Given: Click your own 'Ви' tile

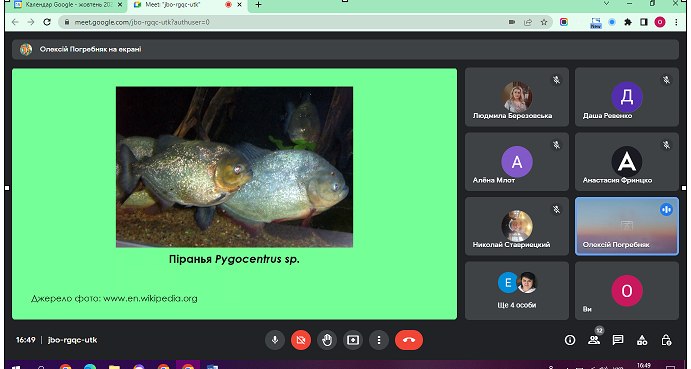Looking at the screenshot, I should pos(627,291).
